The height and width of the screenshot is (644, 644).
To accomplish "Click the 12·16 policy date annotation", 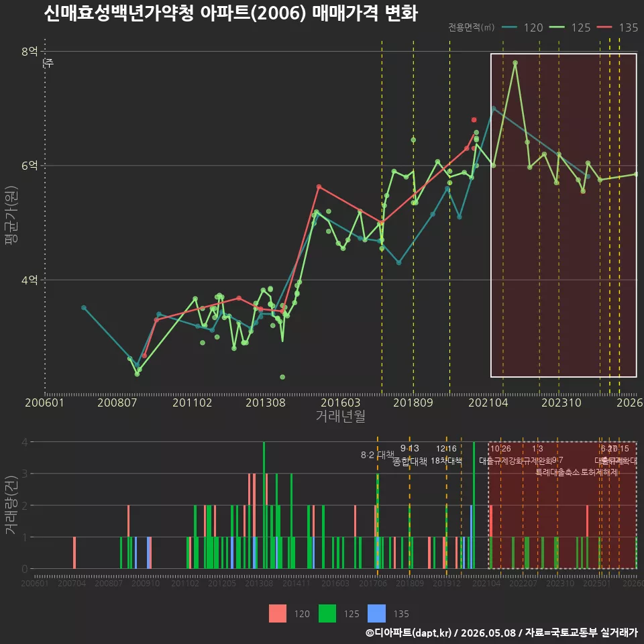I will (447, 448).
